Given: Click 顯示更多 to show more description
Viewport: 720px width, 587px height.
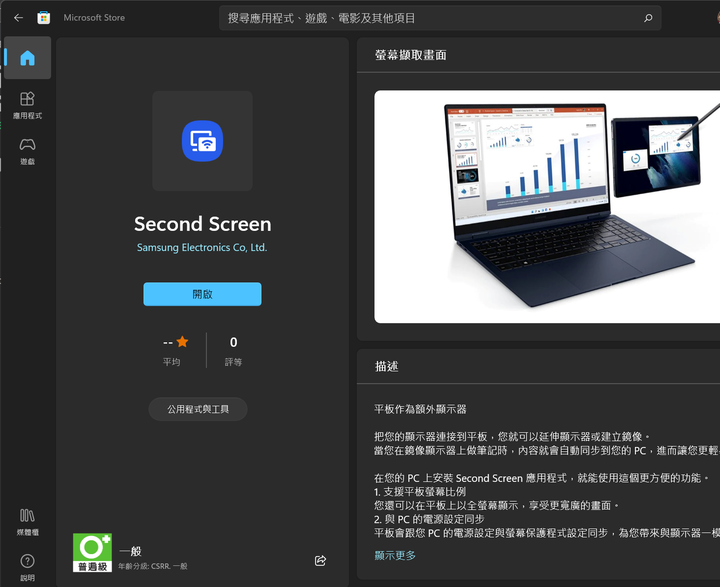Looking at the screenshot, I should tap(395, 555).
